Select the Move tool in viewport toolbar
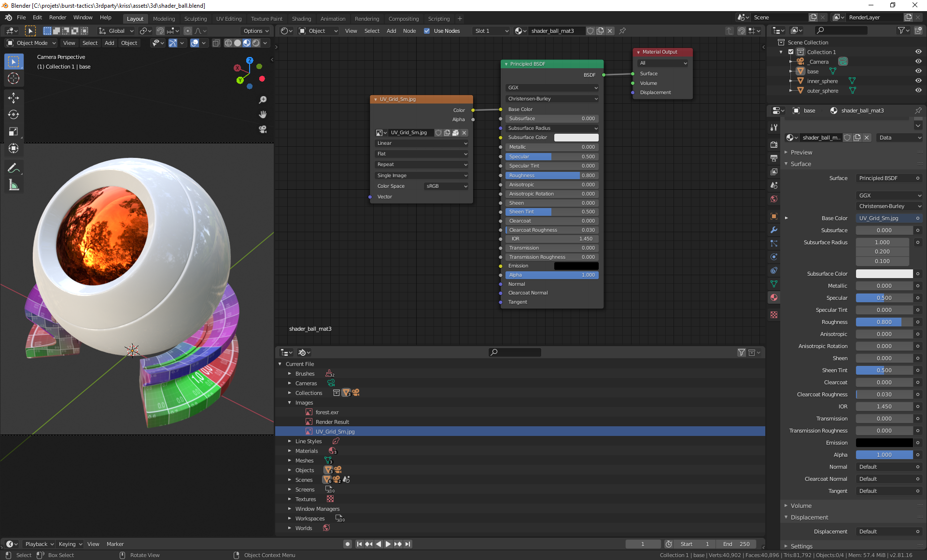 click(x=13, y=98)
